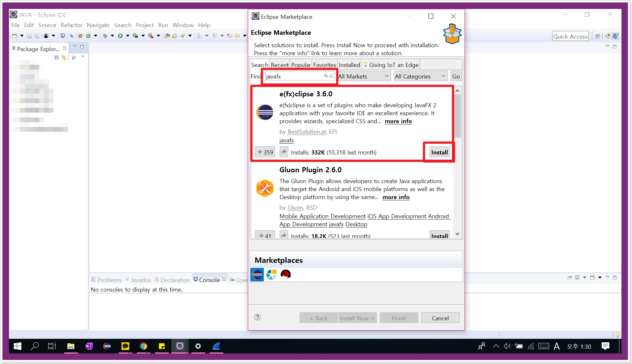The width and height of the screenshot is (632, 364).
Task: Expand the Run configurations dropdown arrow
Action: click(x=128, y=36)
